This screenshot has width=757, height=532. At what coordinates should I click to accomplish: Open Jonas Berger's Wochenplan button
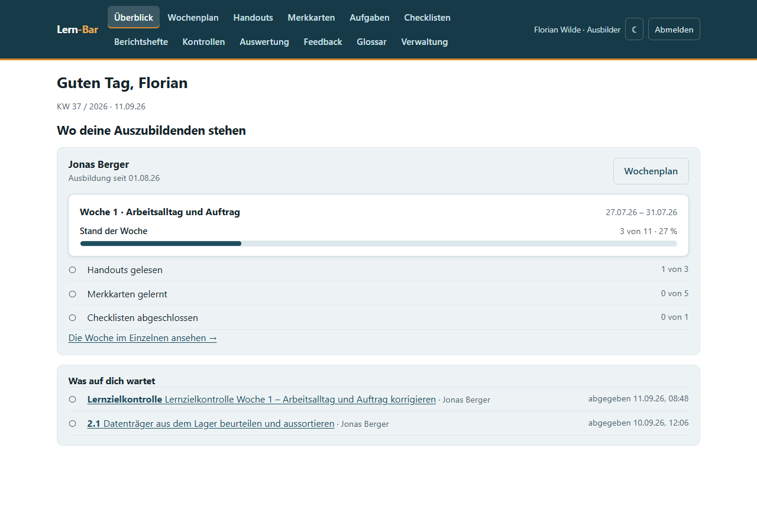651,171
